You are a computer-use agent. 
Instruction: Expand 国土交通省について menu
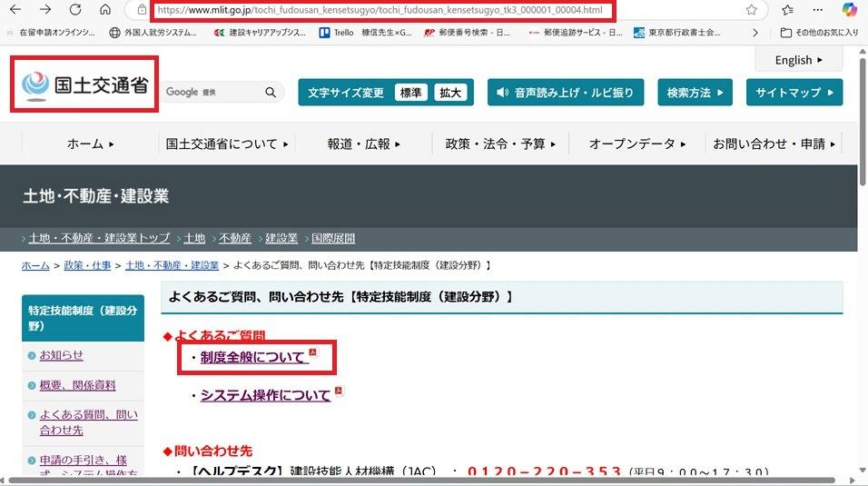point(227,144)
